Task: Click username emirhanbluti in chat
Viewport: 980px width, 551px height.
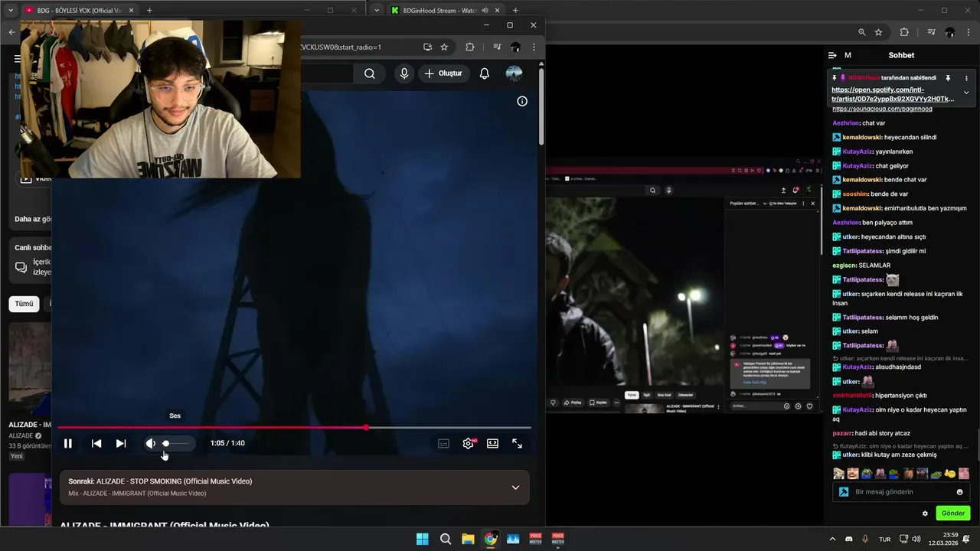Action: (x=852, y=396)
